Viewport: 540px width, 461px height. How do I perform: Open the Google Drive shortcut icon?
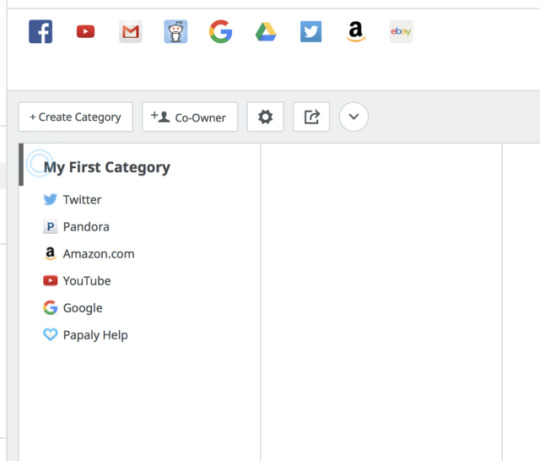coord(266,32)
